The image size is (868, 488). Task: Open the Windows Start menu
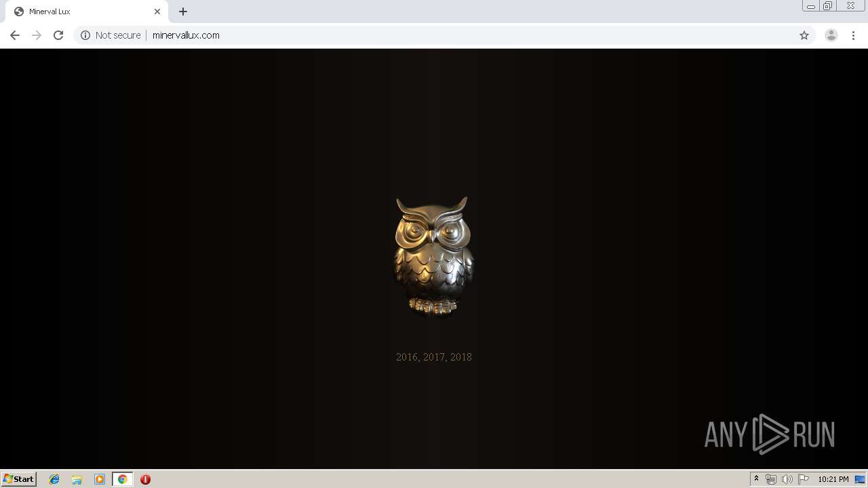(x=19, y=479)
